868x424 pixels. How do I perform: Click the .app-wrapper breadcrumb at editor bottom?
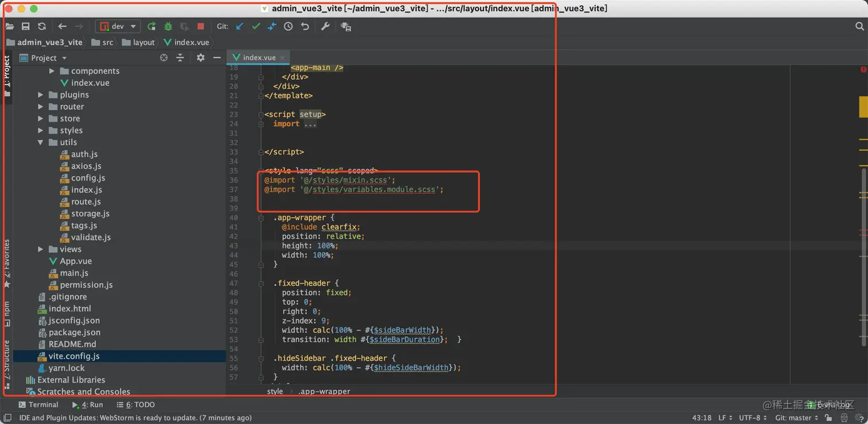pyautogui.click(x=324, y=391)
